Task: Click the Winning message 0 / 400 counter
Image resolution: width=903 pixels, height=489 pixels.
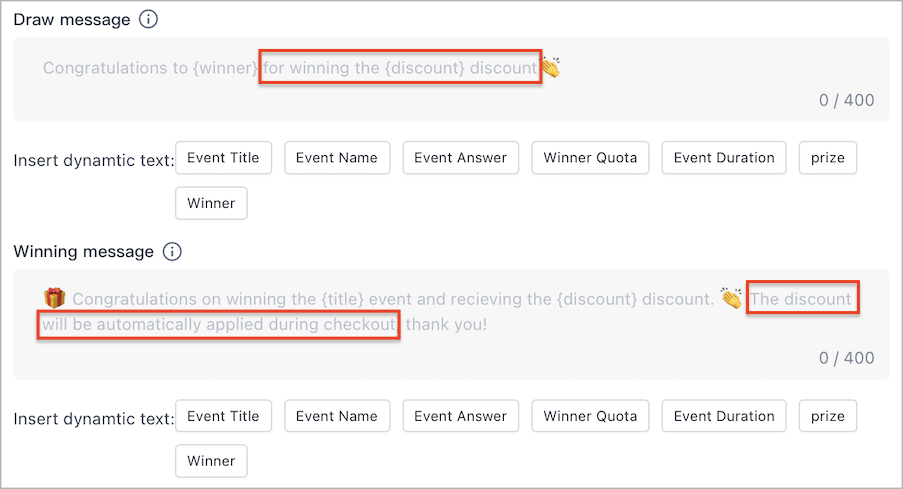Action: (847, 358)
